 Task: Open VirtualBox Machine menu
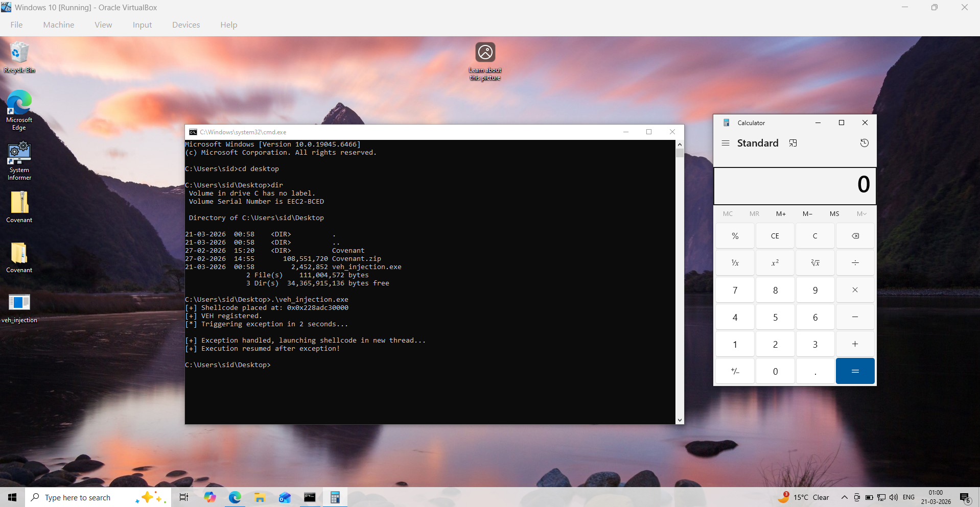pos(59,25)
